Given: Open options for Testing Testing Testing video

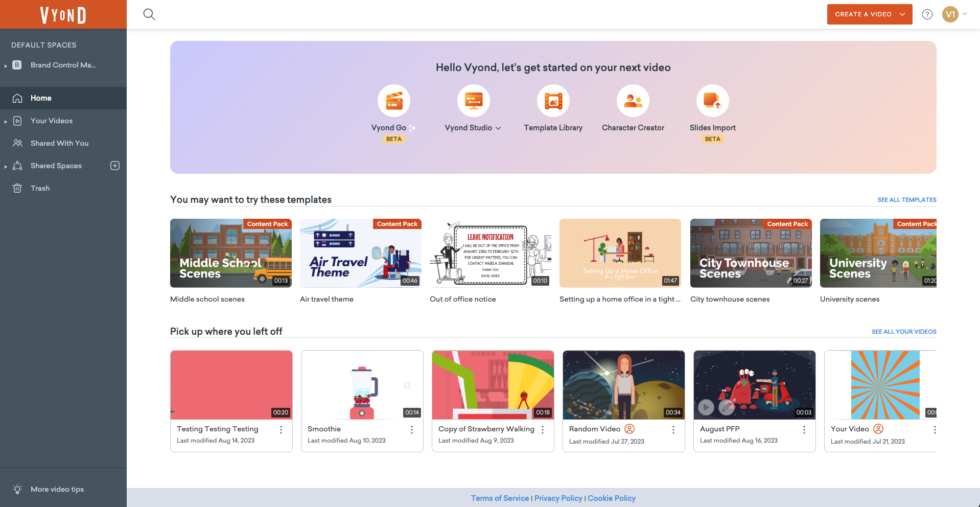Looking at the screenshot, I should (281, 430).
